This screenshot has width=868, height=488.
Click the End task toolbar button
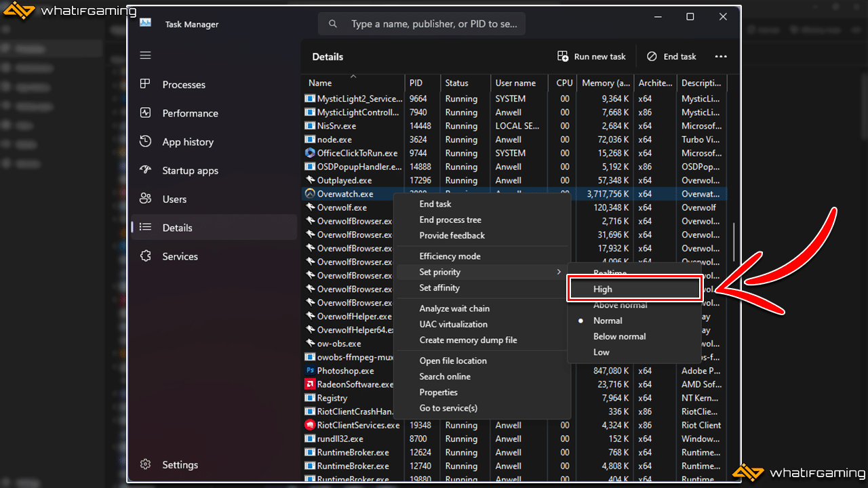click(671, 56)
